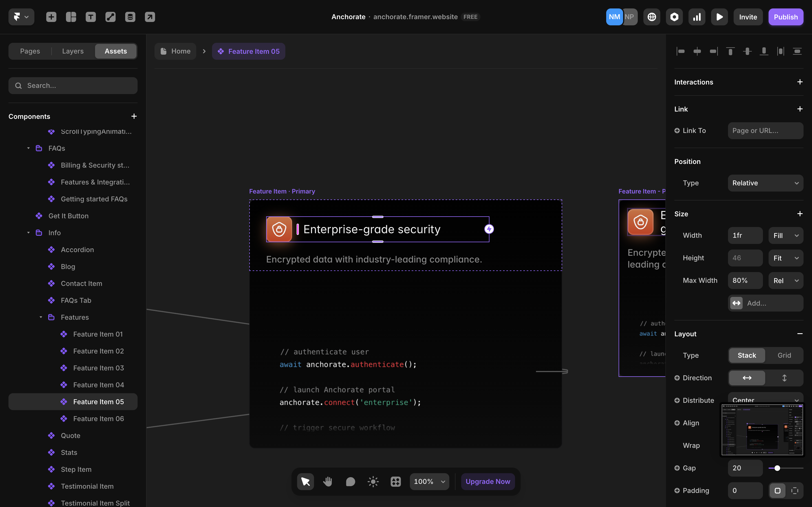Image resolution: width=812 pixels, height=507 pixels.
Task: Click the Preview play button
Action: [719, 17]
